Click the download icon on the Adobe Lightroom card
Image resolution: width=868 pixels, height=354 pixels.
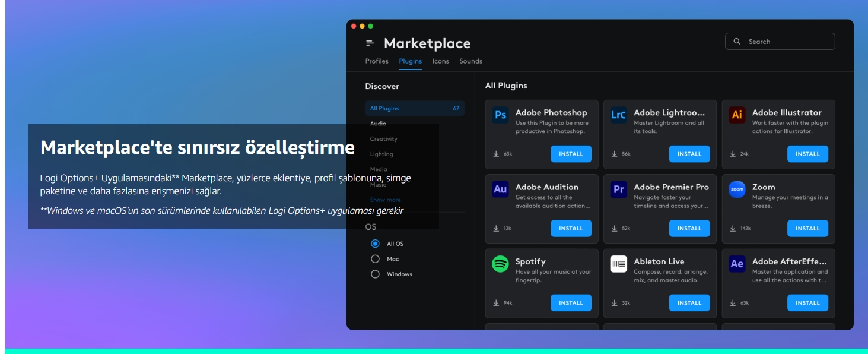pyautogui.click(x=615, y=154)
